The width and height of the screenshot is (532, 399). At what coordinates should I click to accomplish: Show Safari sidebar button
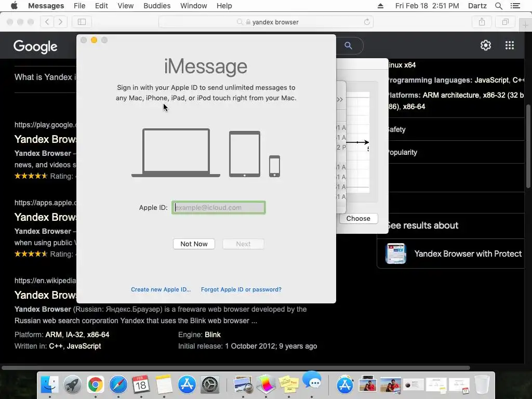tap(82, 22)
